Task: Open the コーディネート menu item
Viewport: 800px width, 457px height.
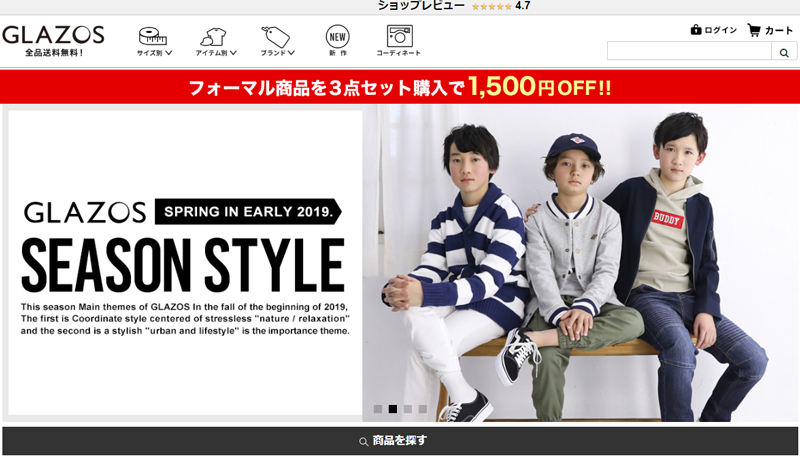Action: tap(398, 53)
